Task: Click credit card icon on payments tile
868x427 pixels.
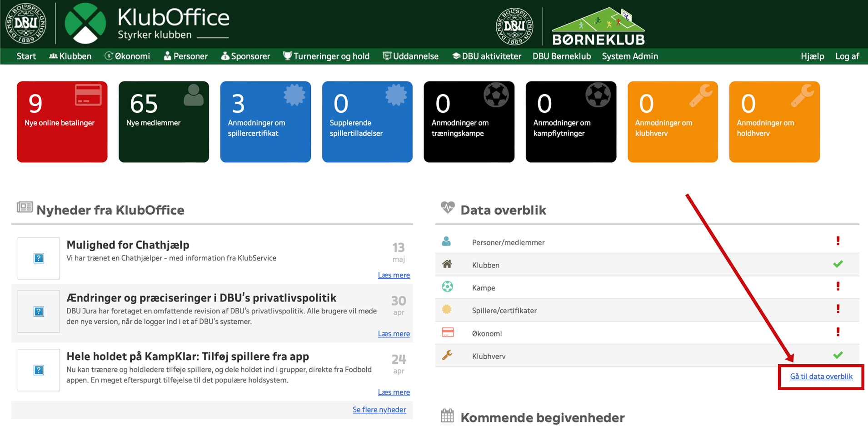Action: coord(88,95)
